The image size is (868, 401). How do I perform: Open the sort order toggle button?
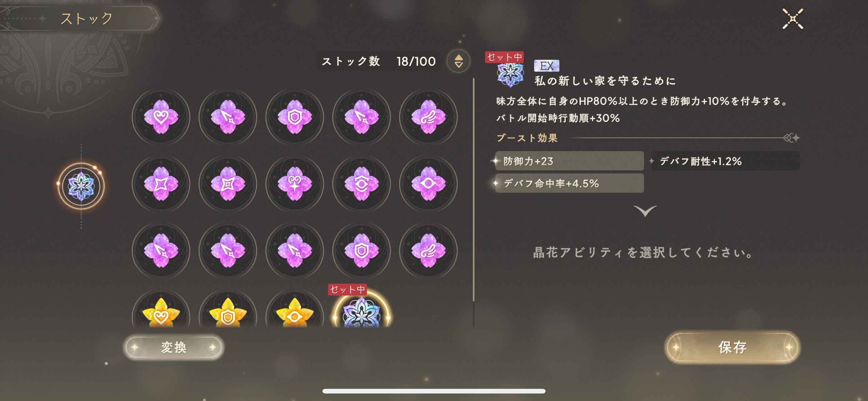pyautogui.click(x=458, y=61)
